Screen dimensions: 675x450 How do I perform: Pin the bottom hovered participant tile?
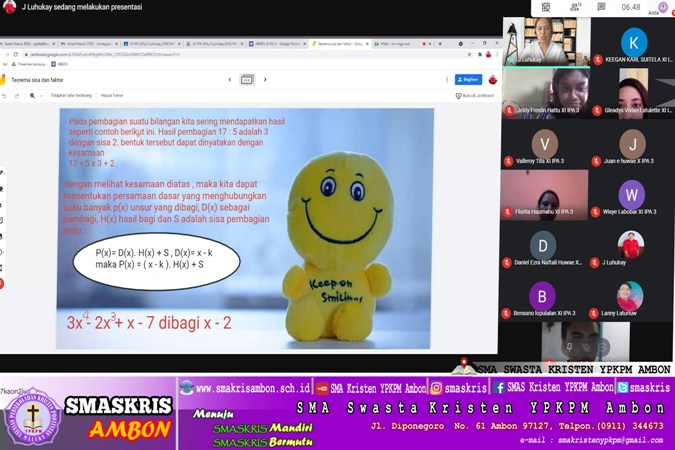click(569, 347)
